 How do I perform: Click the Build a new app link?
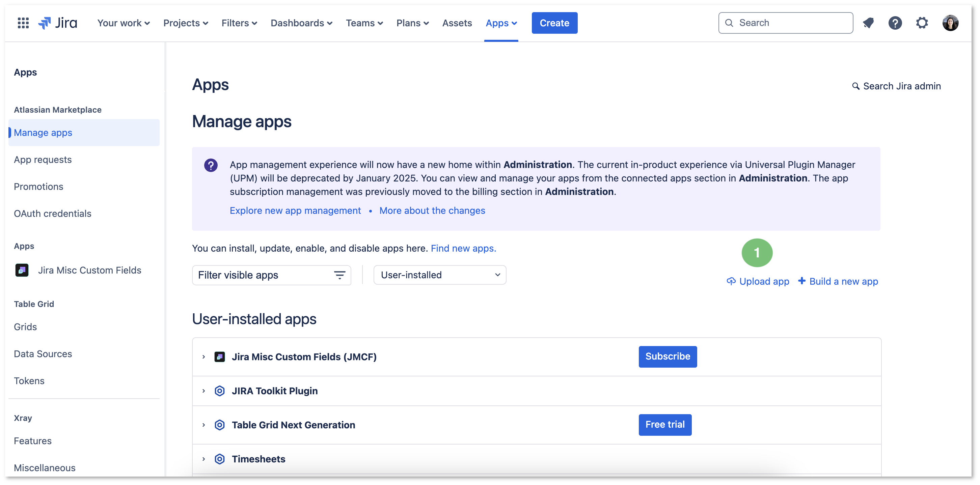(843, 281)
